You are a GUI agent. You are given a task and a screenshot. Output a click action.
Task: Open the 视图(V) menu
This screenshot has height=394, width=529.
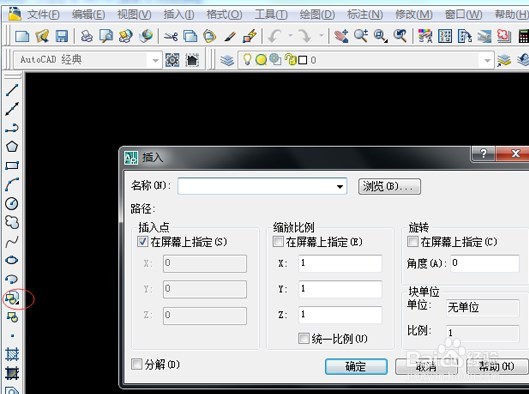(134, 15)
